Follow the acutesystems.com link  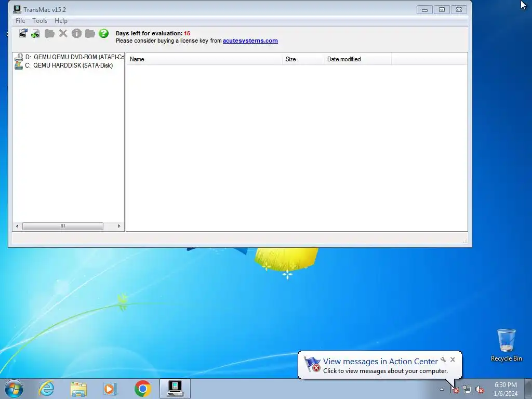pos(250,41)
